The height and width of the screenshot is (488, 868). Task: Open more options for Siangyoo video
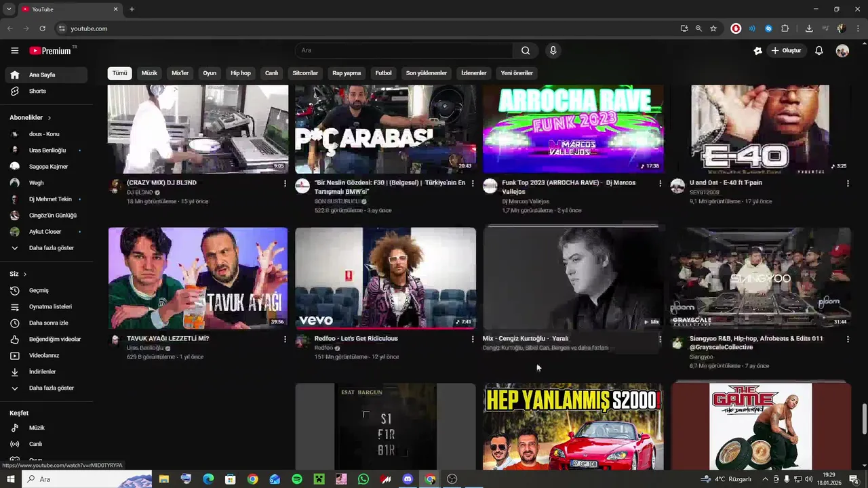[848, 339]
